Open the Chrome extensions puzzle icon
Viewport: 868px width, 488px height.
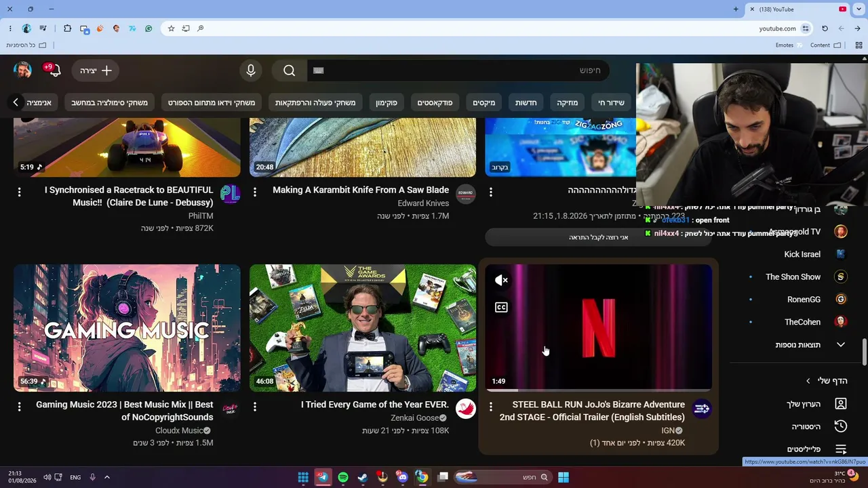tap(67, 28)
